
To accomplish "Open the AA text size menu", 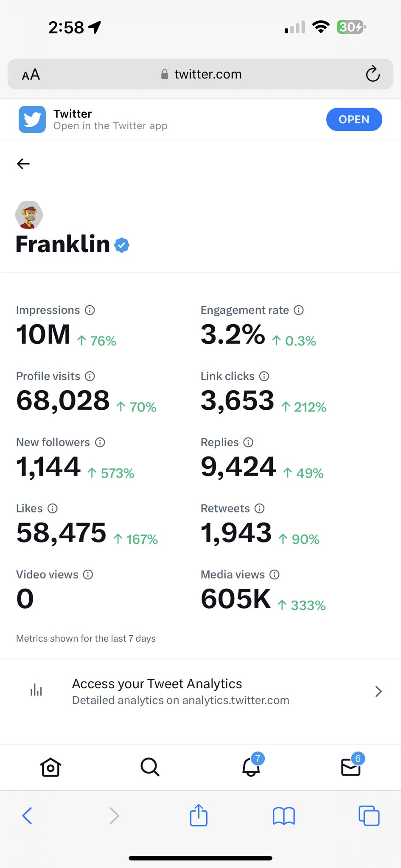I will point(31,75).
